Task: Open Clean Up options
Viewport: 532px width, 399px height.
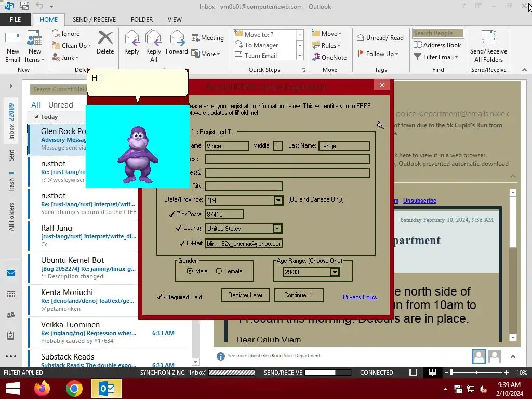Action: pos(72,46)
